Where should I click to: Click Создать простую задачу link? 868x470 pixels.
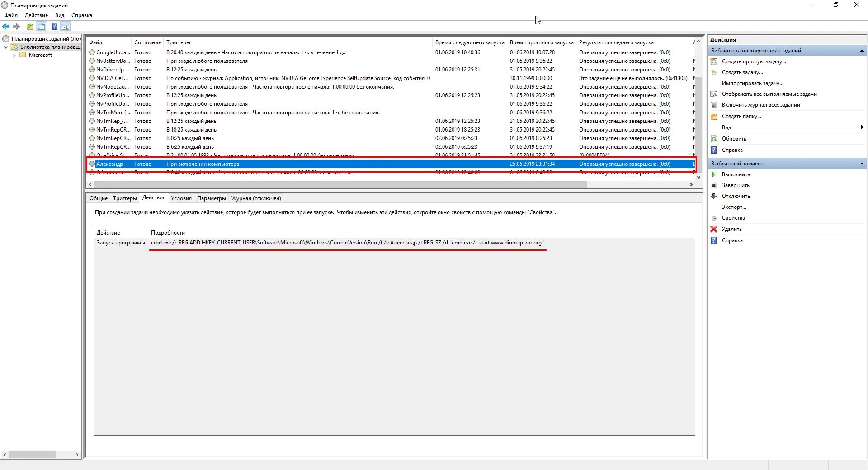point(754,61)
